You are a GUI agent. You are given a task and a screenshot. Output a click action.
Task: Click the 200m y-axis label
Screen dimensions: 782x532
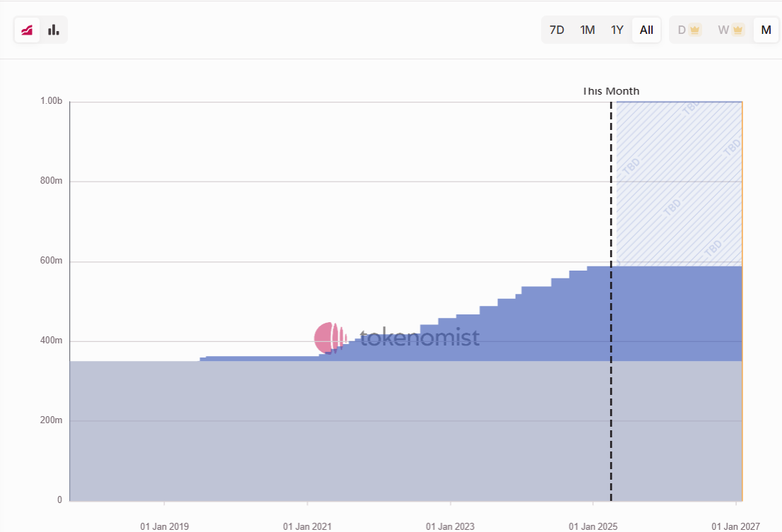pos(52,420)
